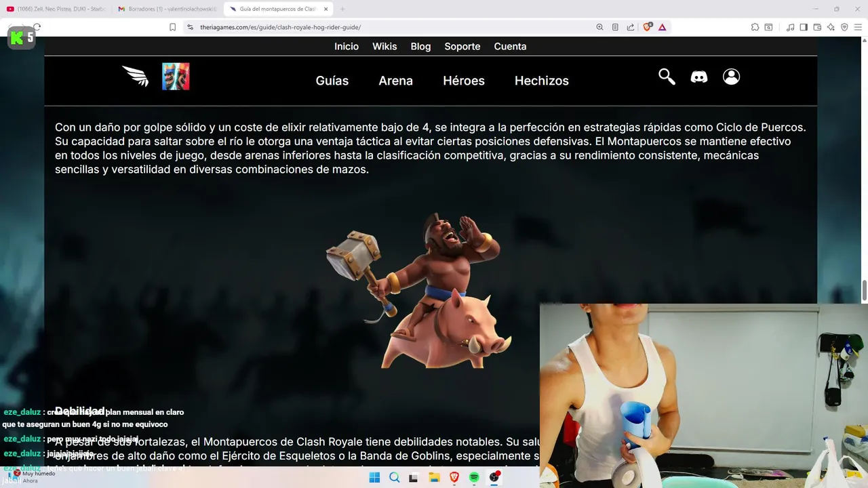Open the site search magnifier icon
The width and height of the screenshot is (868, 488).
click(x=667, y=77)
